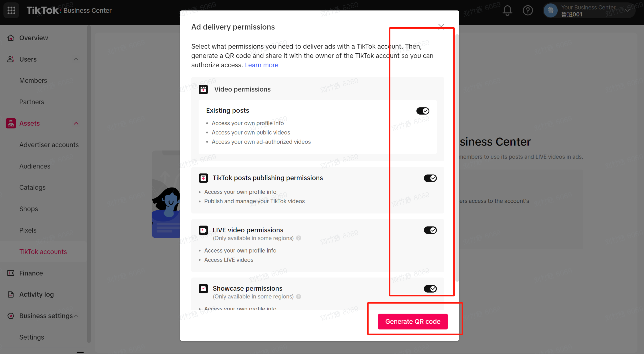
Task: Disable the Existing posts toggle
Action: pos(423,111)
